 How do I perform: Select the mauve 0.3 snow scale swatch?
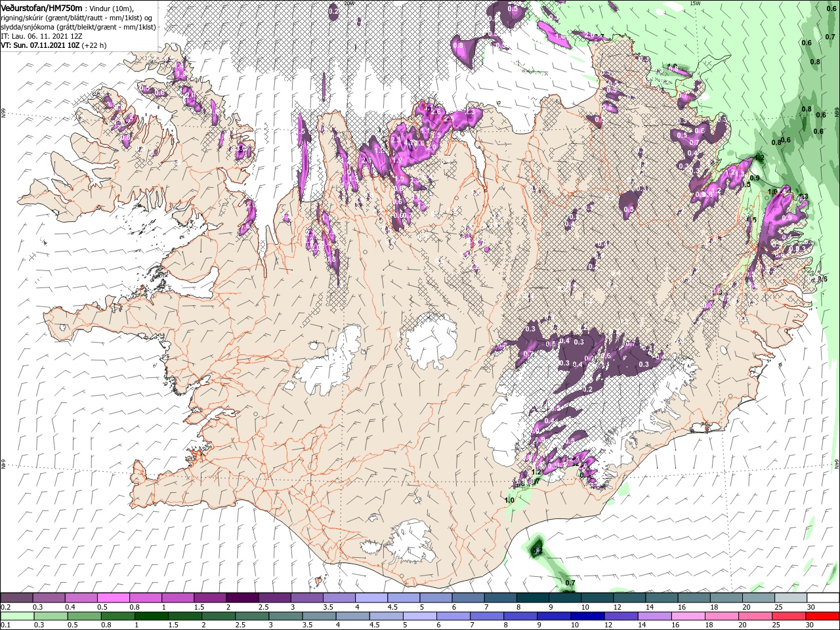point(49,598)
